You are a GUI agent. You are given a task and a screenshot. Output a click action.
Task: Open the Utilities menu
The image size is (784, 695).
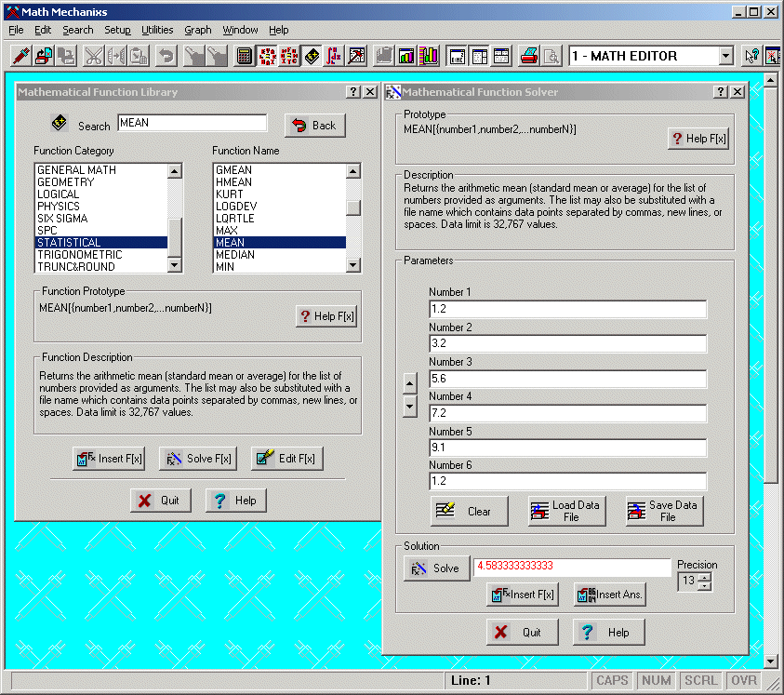157,30
